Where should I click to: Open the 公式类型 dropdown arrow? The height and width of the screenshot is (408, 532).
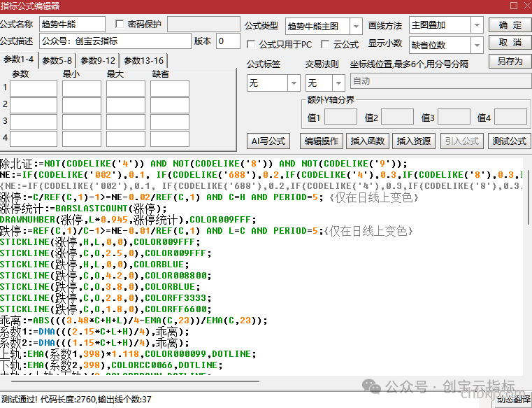(x=356, y=26)
